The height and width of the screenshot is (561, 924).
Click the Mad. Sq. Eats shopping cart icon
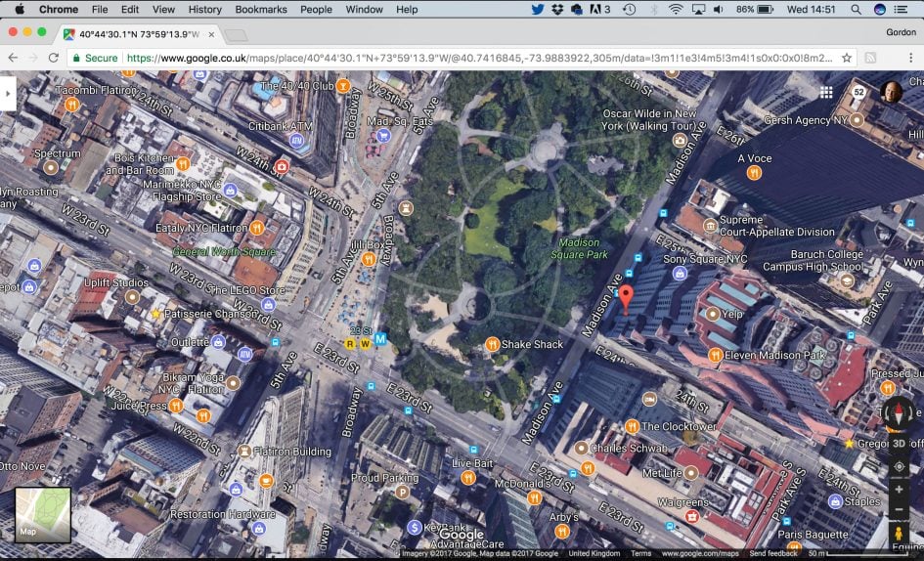coord(383,136)
